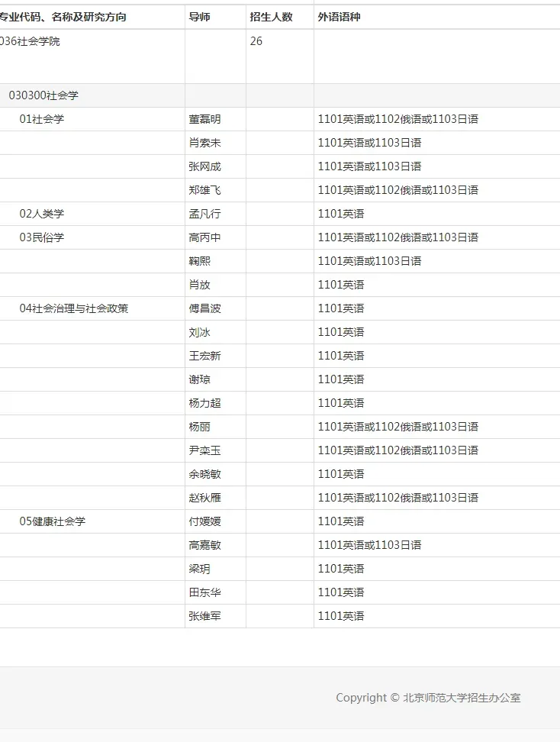The image size is (560, 742).
Task: Click advisor name 杨力超
Action: [x=204, y=403]
